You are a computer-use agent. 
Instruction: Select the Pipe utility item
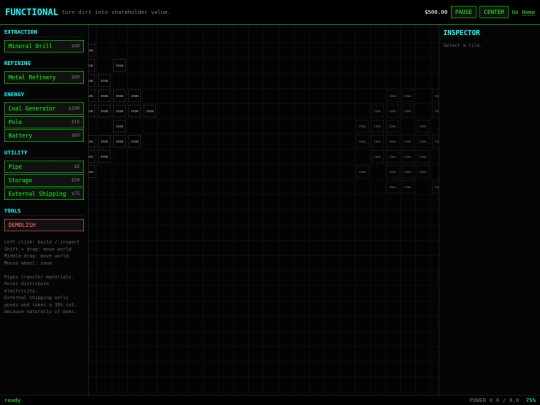coord(44,167)
